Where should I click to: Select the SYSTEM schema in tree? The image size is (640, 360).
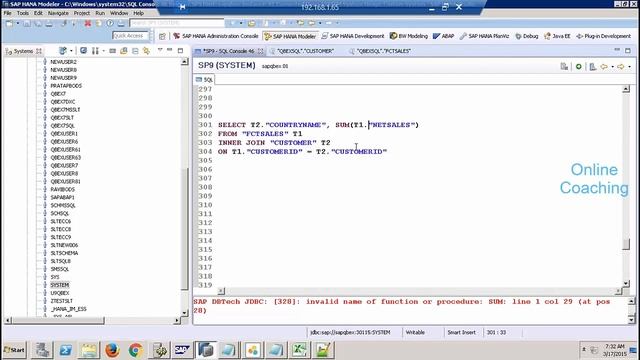click(x=60, y=285)
